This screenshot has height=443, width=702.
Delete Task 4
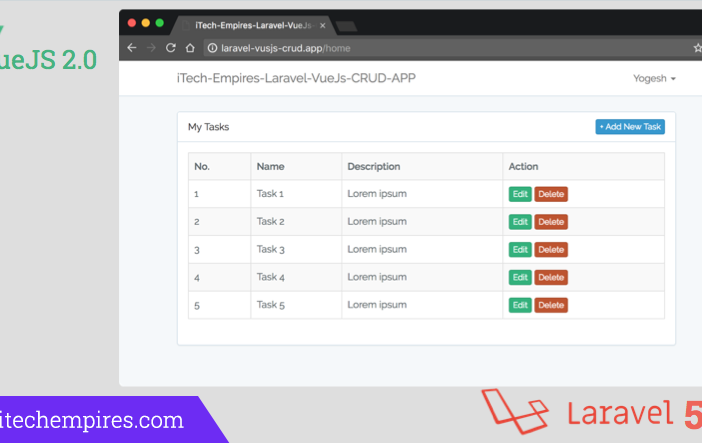(551, 277)
